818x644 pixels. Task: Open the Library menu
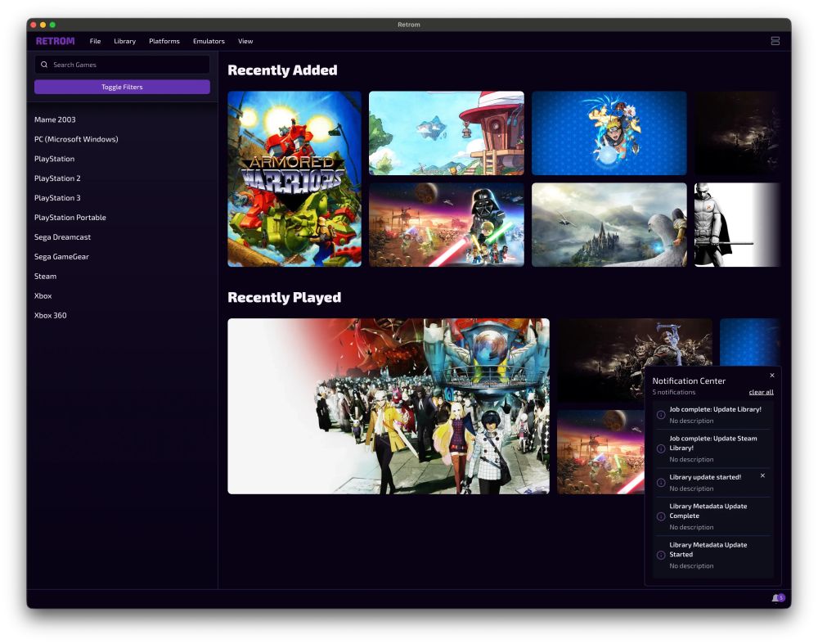click(x=124, y=41)
